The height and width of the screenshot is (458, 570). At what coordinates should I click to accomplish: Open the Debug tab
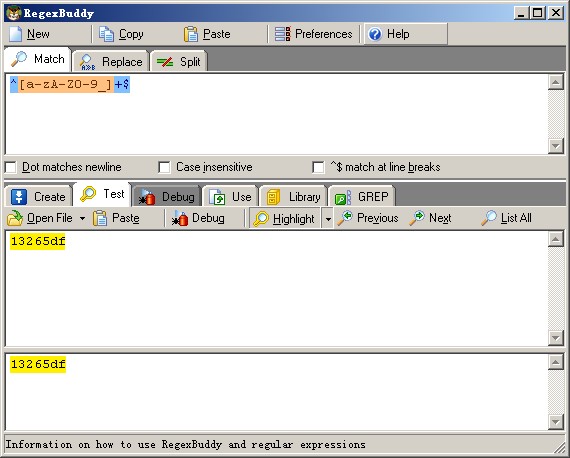(167, 197)
